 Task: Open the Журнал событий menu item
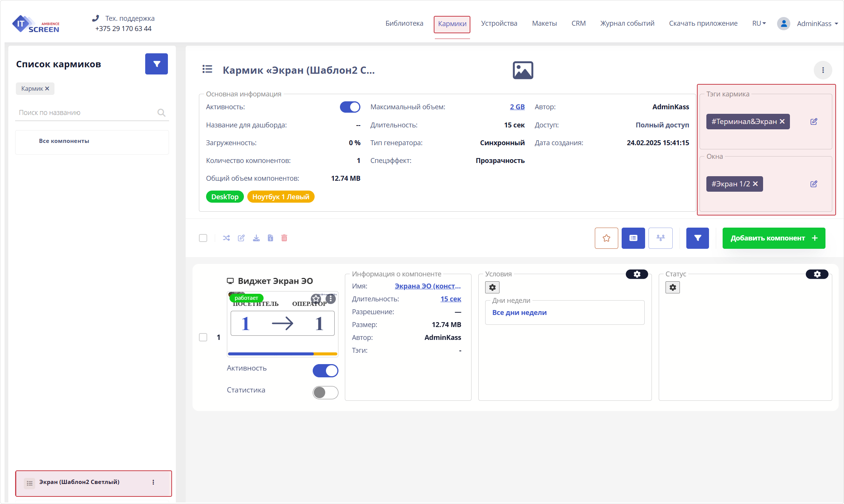coord(627,23)
